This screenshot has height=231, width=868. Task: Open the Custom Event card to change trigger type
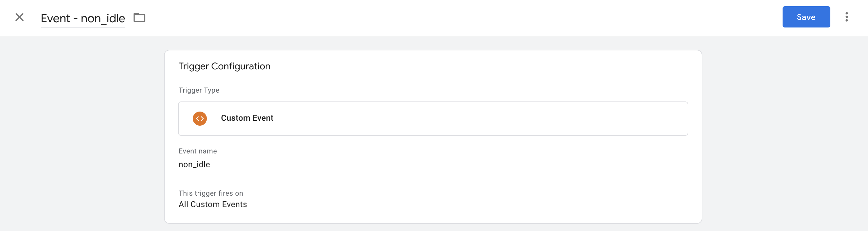(433, 118)
